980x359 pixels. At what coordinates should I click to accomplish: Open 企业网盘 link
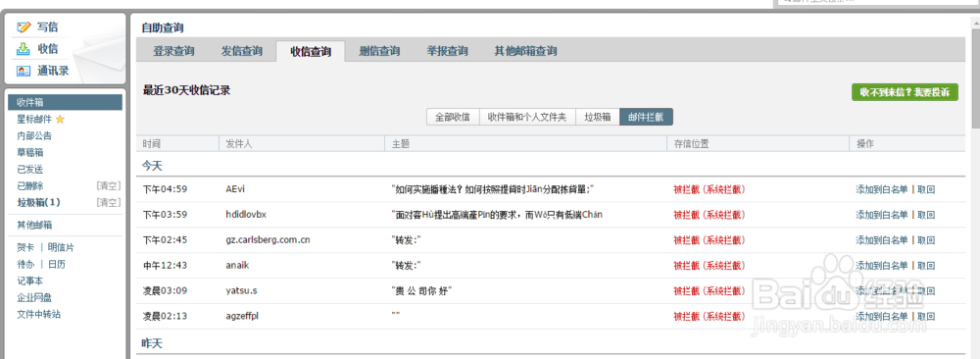[34, 298]
